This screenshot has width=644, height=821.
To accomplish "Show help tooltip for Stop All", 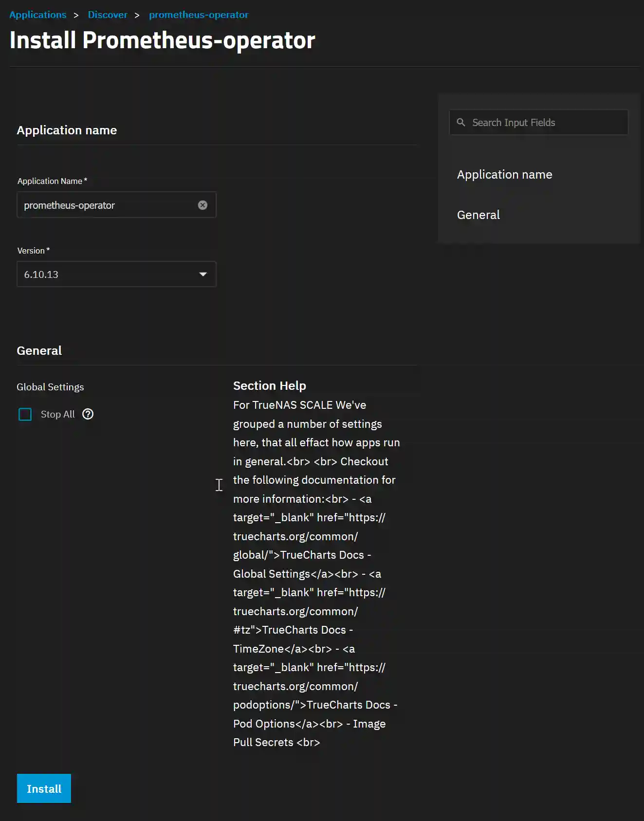I will (88, 414).
